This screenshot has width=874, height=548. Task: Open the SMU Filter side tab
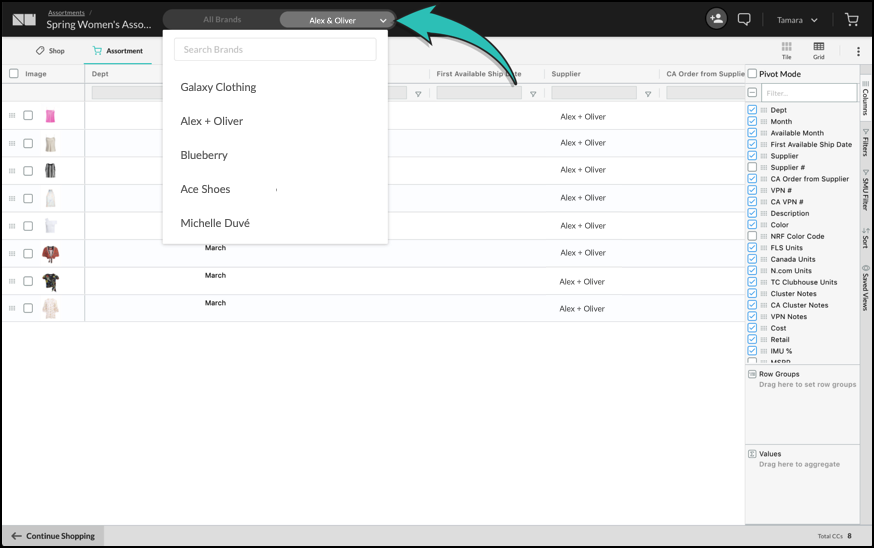point(865,191)
